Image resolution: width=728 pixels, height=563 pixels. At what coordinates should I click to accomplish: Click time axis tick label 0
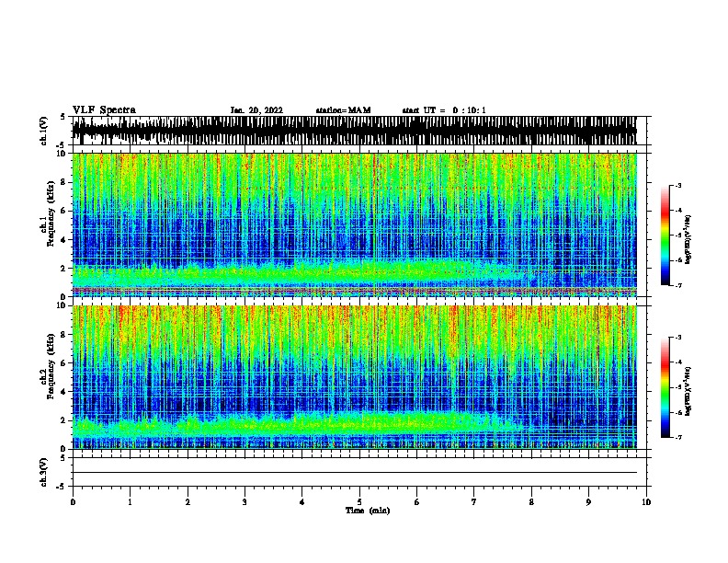click(x=73, y=502)
